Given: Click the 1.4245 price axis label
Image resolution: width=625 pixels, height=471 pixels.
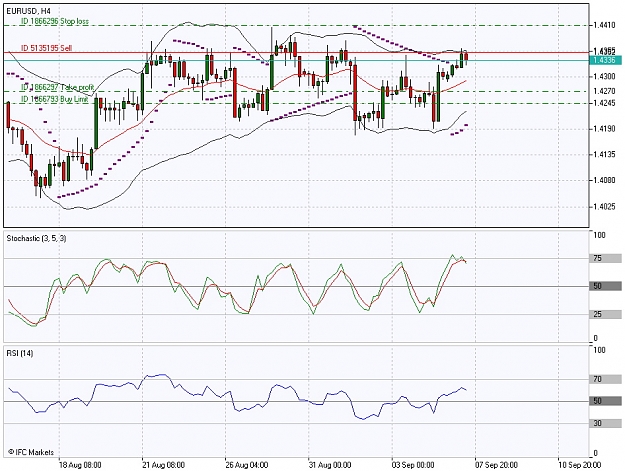Looking at the screenshot, I should 604,103.
